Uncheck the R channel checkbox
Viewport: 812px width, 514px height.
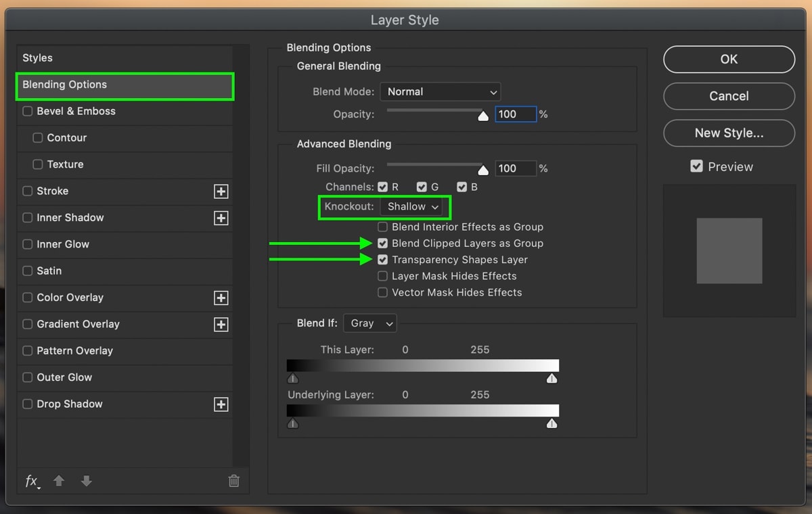(383, 187)
